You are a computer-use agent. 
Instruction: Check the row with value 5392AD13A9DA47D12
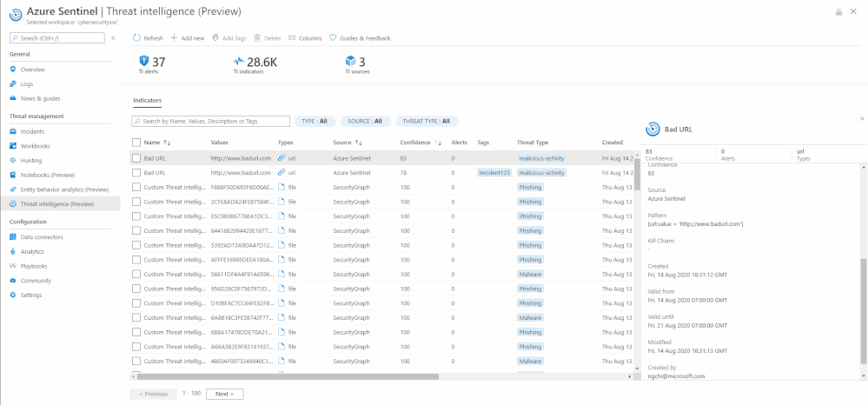136,245
